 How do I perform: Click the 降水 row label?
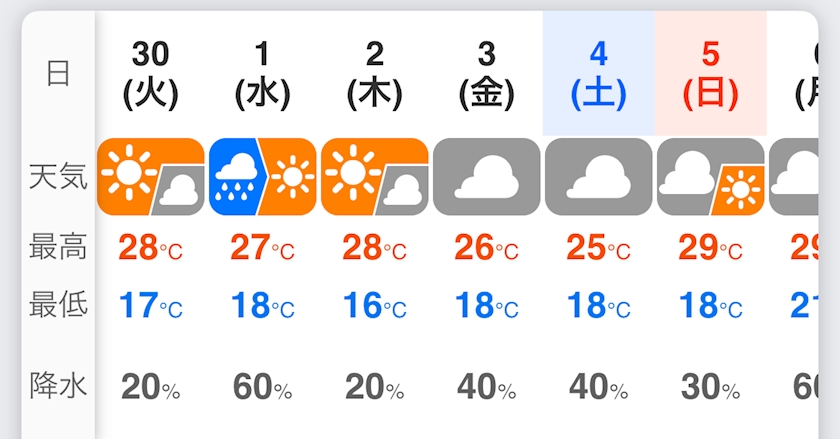click(58, 385)
